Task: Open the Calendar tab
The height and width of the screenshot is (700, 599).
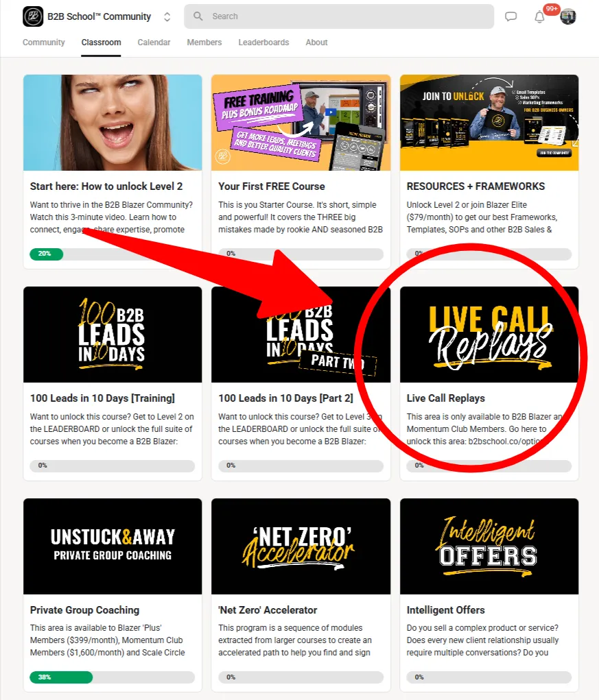Action: [x=154, y=43]
